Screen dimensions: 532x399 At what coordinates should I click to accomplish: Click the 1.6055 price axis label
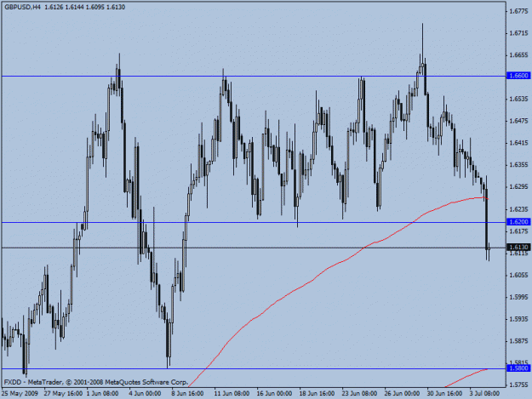pyautogui.click(x=519, y=275)
